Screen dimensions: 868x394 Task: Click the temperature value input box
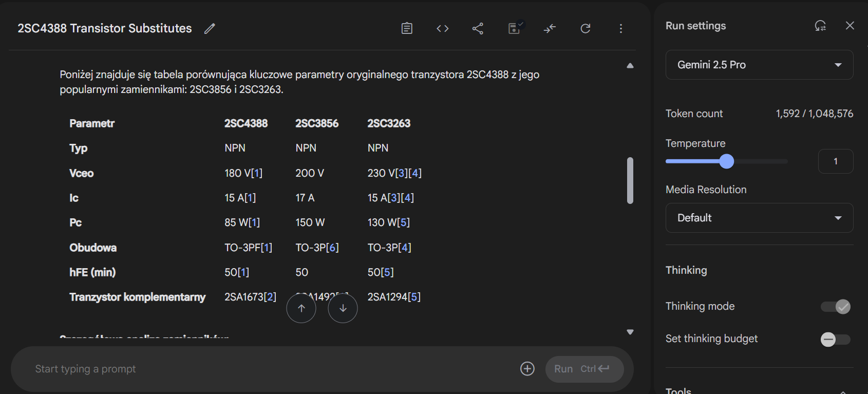click(x=835, y=161)
